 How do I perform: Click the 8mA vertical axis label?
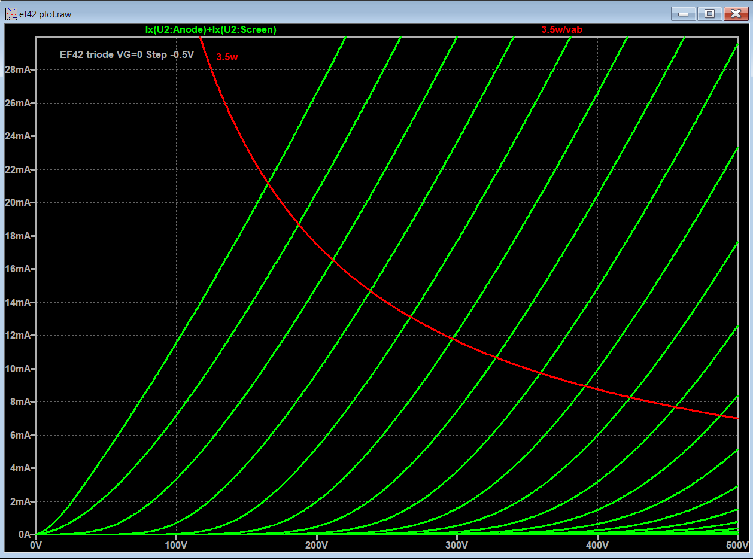click(x=20, y=401)
